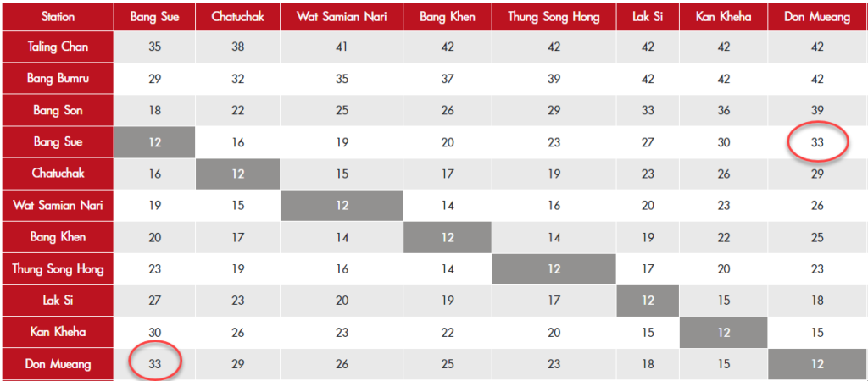Select gray 12 cell in Lak Si row
868x381 pixels.
click(648, 301)
